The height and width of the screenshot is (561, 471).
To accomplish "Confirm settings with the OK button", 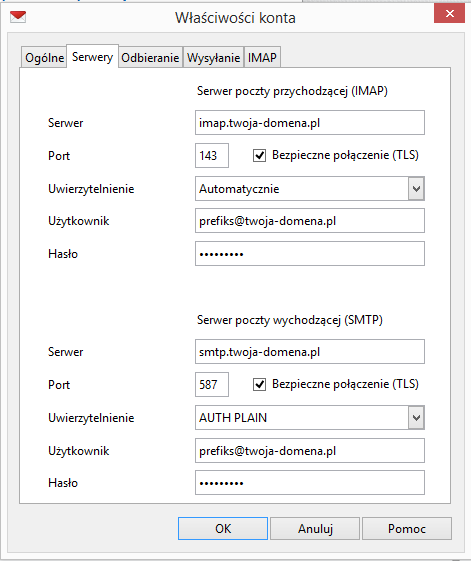I will point(223,528).
